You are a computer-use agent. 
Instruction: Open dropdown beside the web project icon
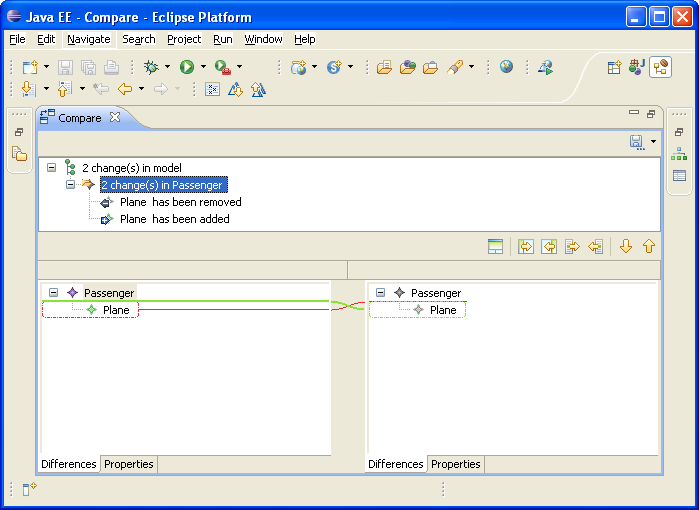[x=314, y=67]
